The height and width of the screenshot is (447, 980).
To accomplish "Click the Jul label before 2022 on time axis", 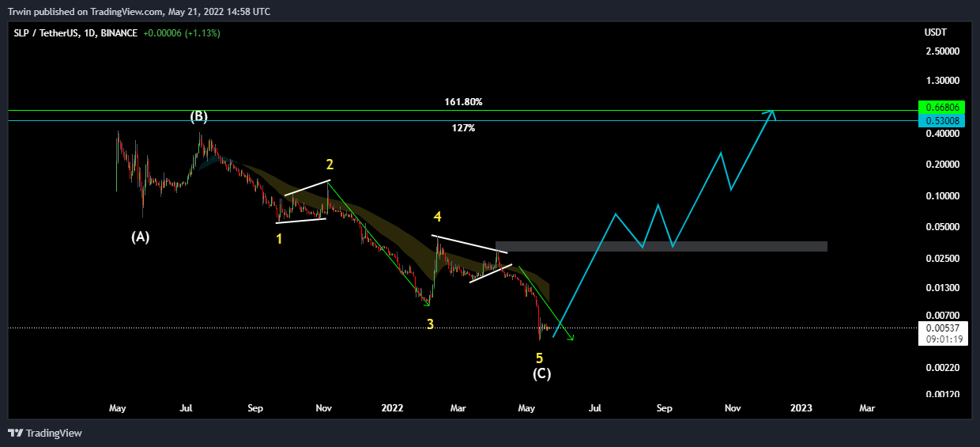I will [187, 408].
